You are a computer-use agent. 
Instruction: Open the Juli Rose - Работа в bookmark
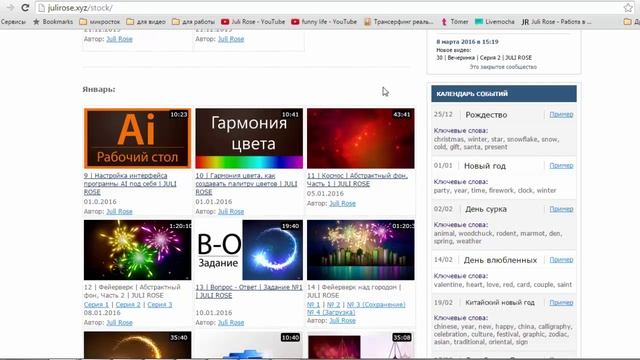pos(556,22)
